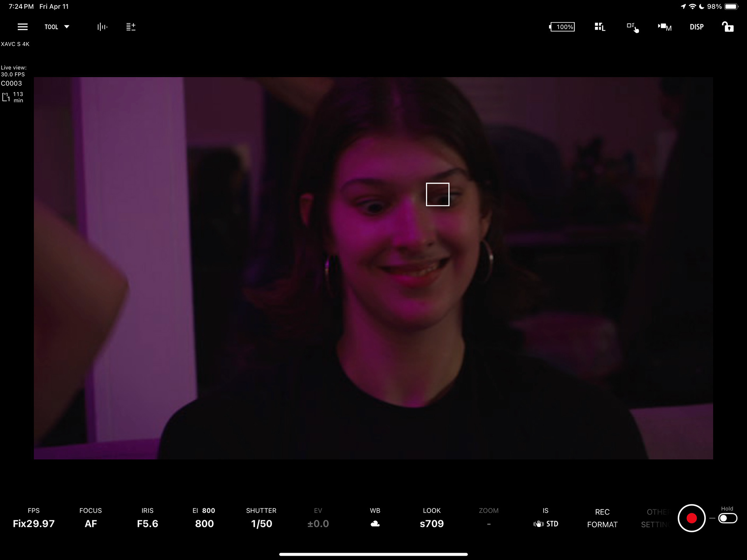Toggle the screen lock padlock icon
The image size is (747, 560).
pos(728,27)
